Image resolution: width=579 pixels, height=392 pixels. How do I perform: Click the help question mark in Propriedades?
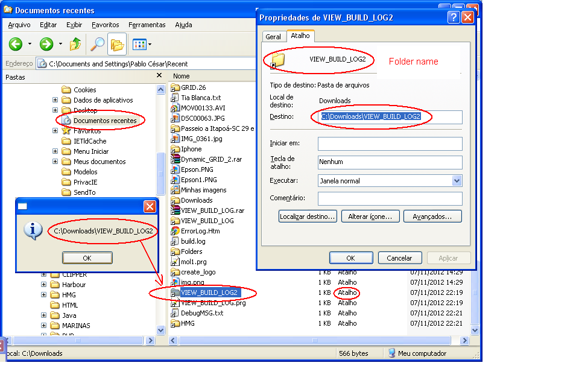pos(454,17)
